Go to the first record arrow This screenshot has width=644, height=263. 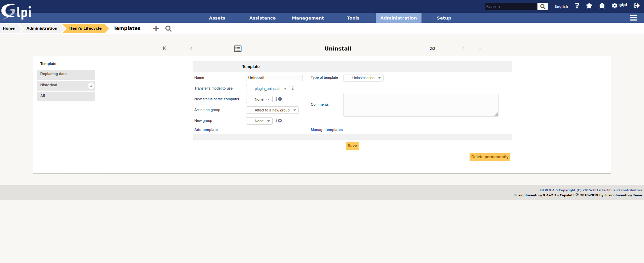[x=164, y=48]
